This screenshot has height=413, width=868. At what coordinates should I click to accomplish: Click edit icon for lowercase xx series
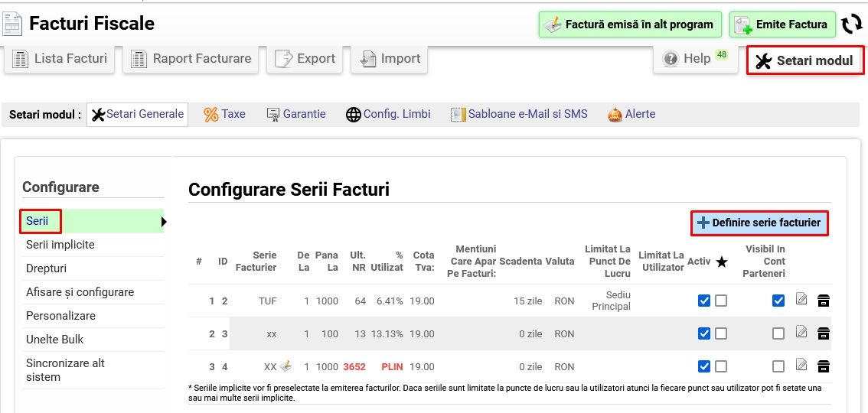tap(801, 333)
